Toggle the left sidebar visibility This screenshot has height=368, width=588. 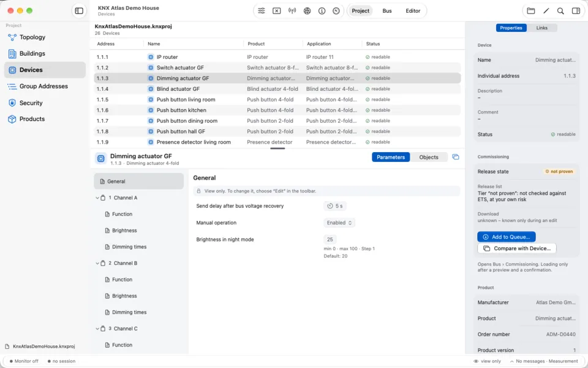[79, 11]
